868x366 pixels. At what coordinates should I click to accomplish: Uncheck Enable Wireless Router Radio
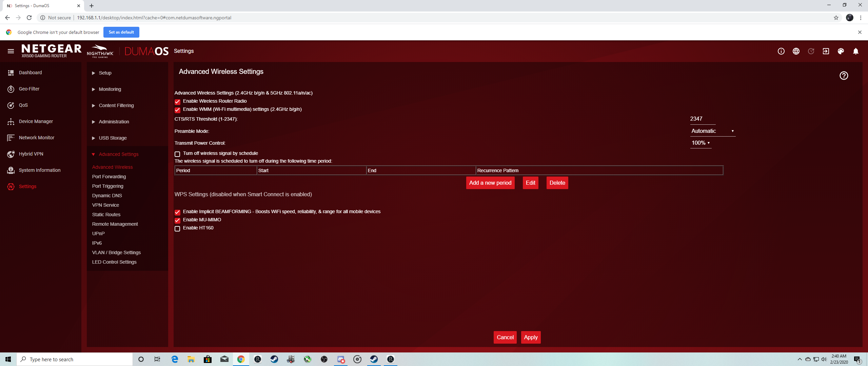(177, 102)
